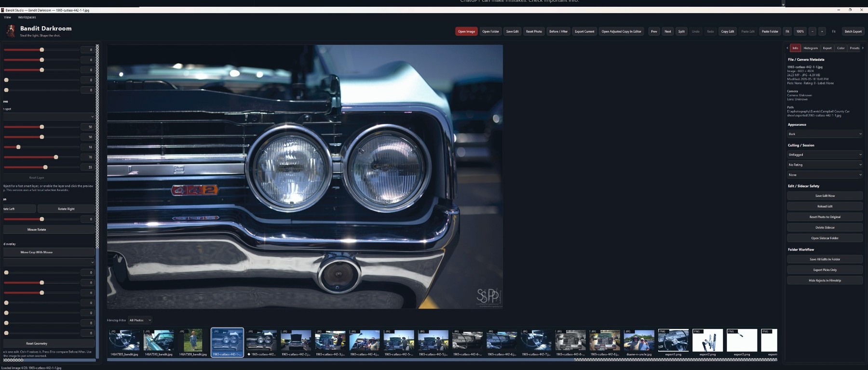The image size is (868, 370).
Task: Click the 'Loaded image 6/28' status text
Action: click(x=31, y=368)
